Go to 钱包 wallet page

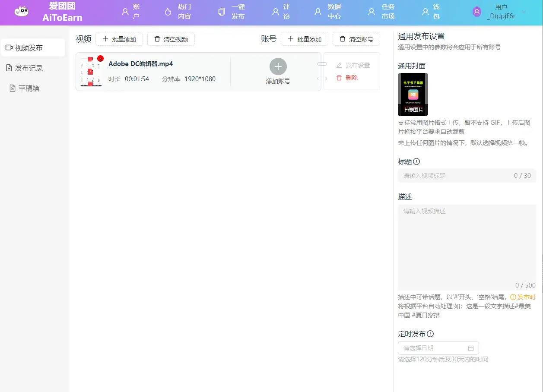point(431,12)
